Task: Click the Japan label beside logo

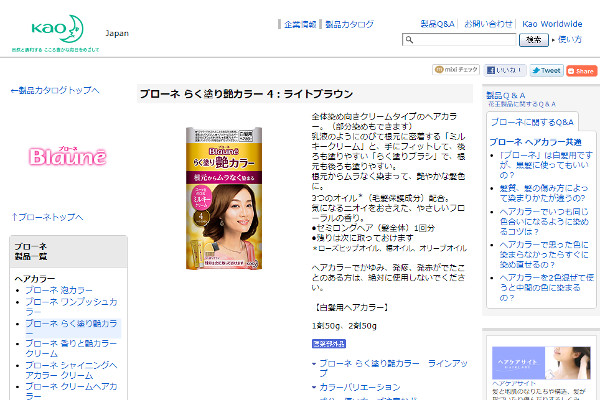Action: point(117,33)
